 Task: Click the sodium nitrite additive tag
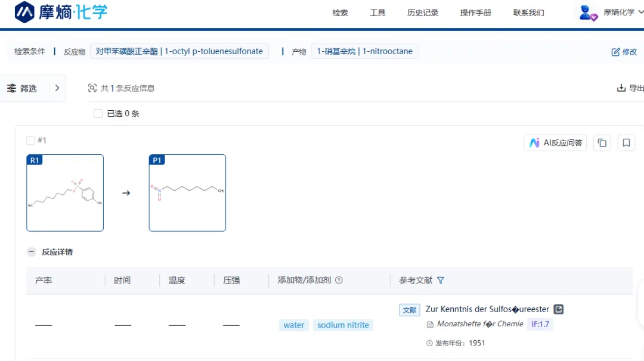[x=343, y=325]
